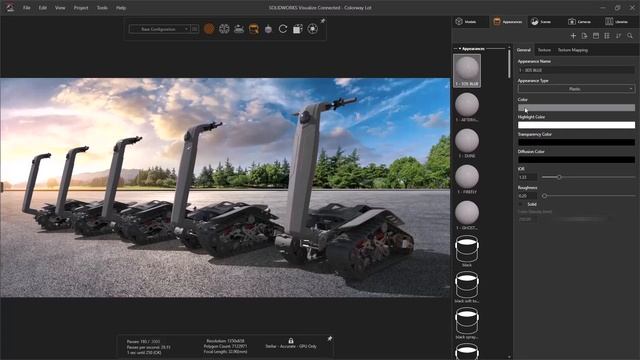
Task: Click the paint bucket appearance icon
Action: pyautogui.click(x=268, y=29)
